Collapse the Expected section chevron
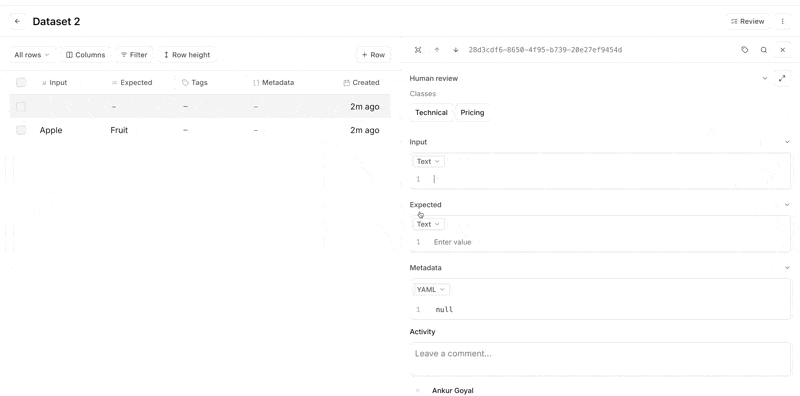The image size is (800, 396). (x=786, y=205)
